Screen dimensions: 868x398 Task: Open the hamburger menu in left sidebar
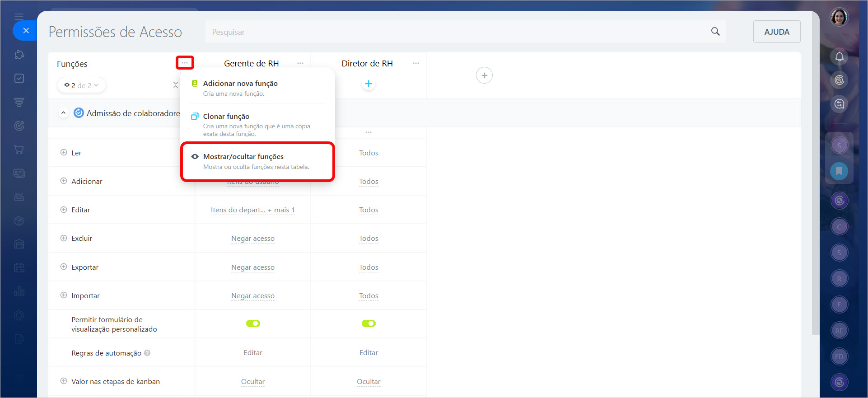point(19,17)
